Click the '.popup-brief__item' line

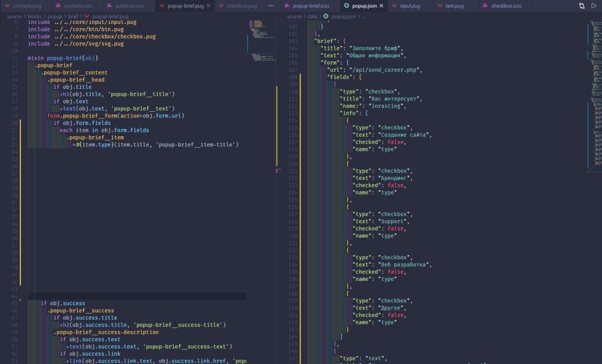[95, 138]
